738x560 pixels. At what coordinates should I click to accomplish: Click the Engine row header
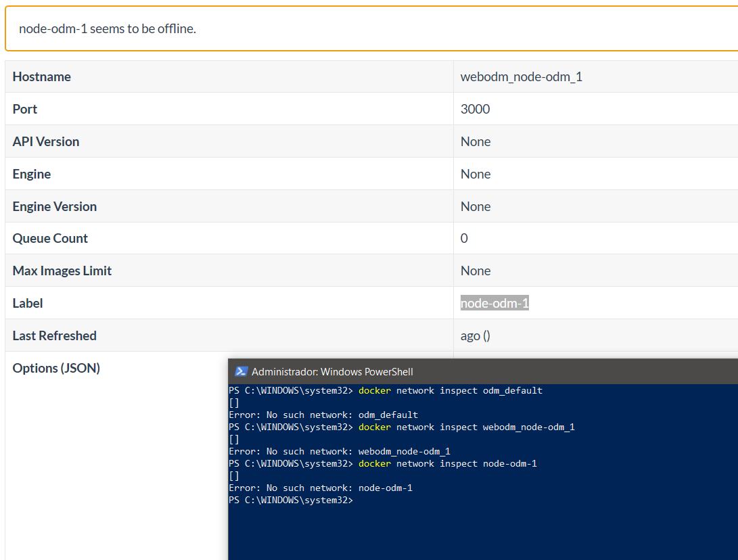(31, 174)
